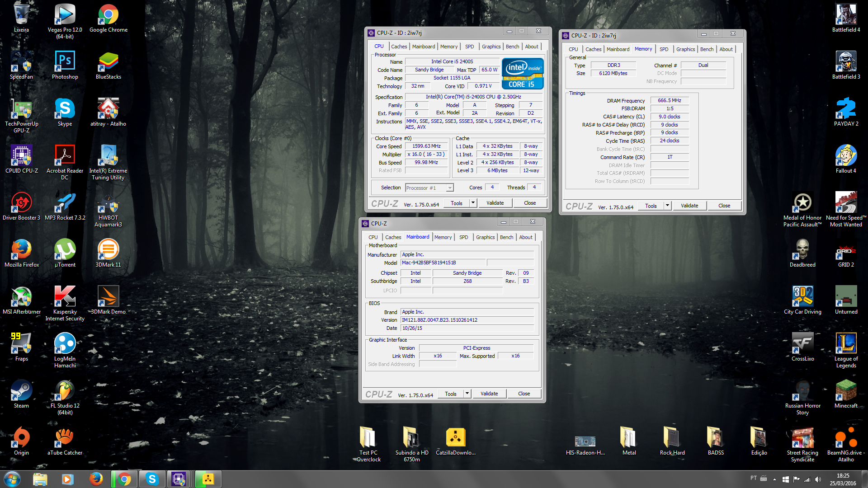The image size is (868, 488).
Task: Click the motherboard Model field
Action: [443, 263]
